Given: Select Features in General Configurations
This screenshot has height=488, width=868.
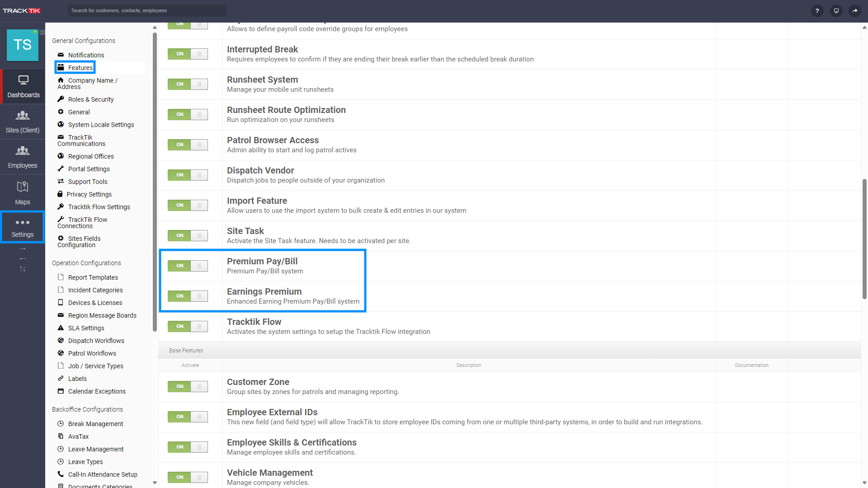Looking at the screenshot, I should click(80, 68).
